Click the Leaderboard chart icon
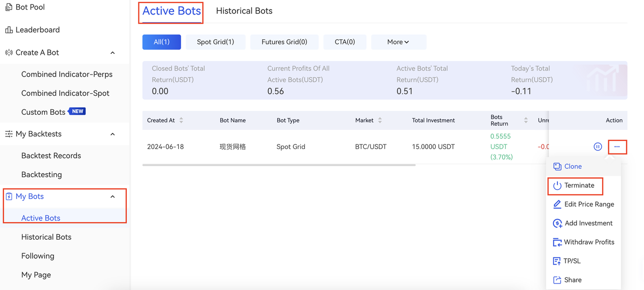 point(9,30)
